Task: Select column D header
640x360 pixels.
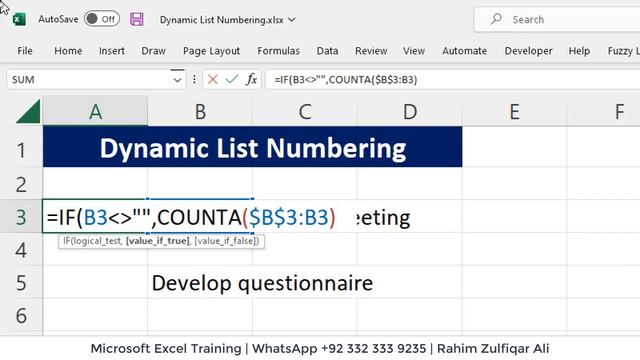Action: pos(410,111)
